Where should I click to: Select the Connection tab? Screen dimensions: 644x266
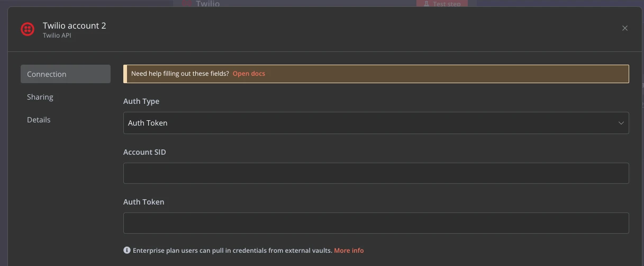tap(66, 74)
